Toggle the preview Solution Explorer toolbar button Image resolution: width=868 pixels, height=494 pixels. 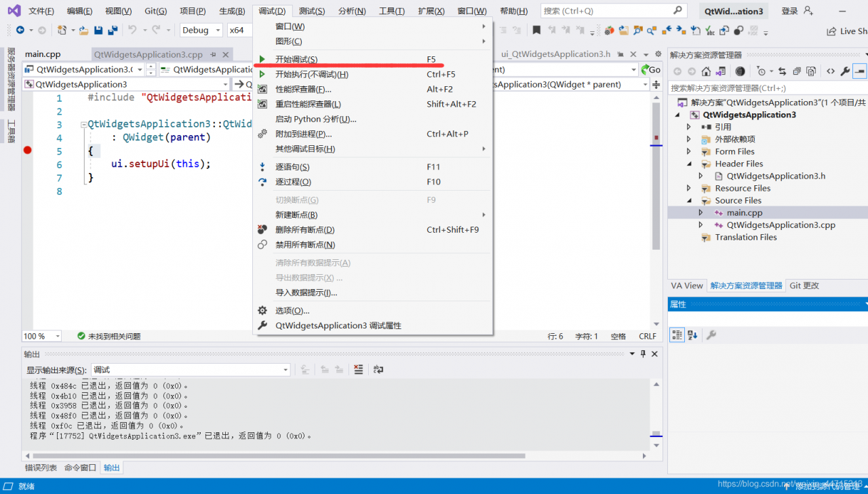tap(859, 71)
